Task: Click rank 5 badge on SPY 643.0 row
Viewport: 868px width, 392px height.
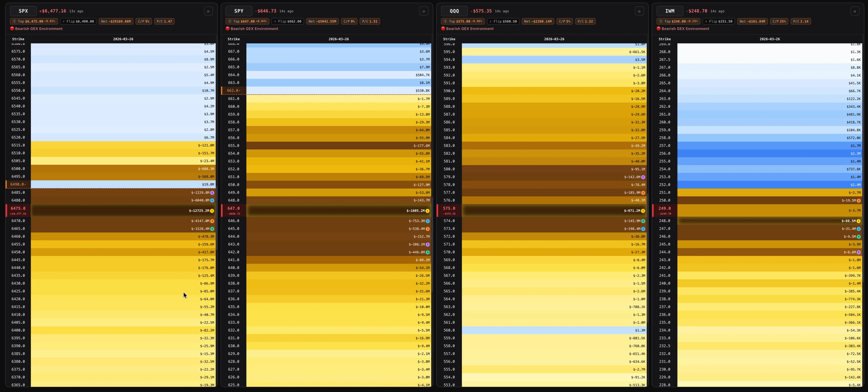Action: pyautogui.click(x=427, y=244)
